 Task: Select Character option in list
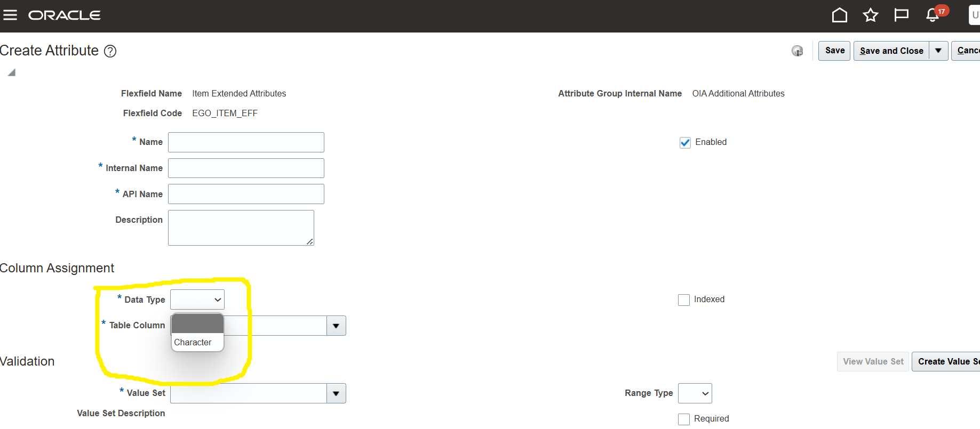(197, 342)
